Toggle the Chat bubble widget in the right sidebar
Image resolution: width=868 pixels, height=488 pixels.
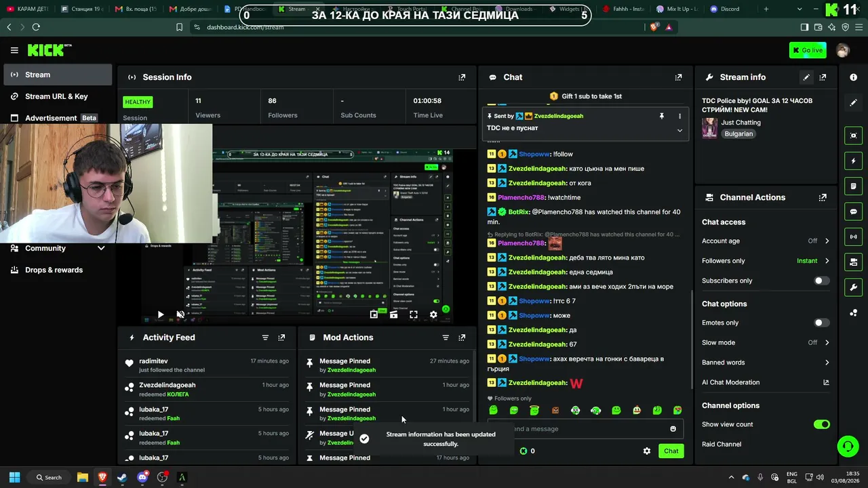point(853,211)
